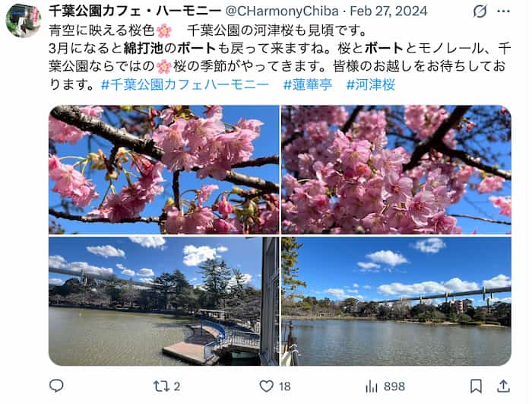Open the Feb 27, 2024 timestamp
Image resolution: width=532 pixels, height=404 pixels.
(x=388, y=11)
